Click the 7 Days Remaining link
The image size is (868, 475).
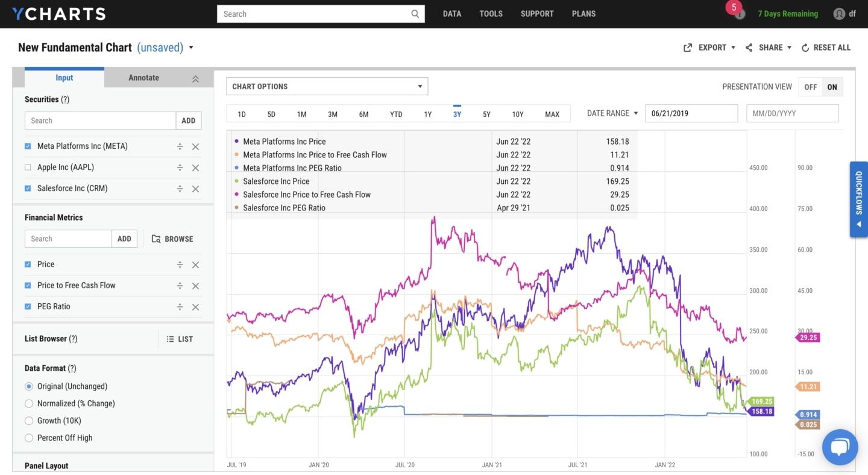[788, 13]
